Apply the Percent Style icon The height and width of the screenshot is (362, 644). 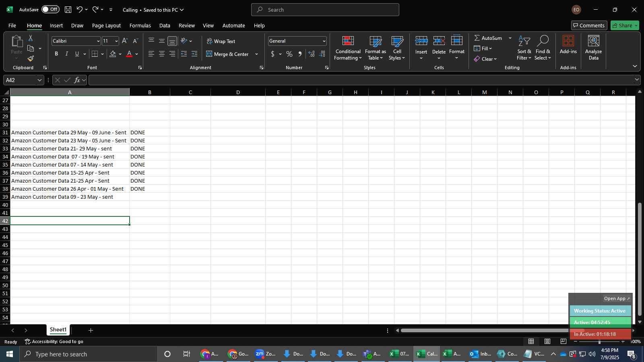[289, 54]
